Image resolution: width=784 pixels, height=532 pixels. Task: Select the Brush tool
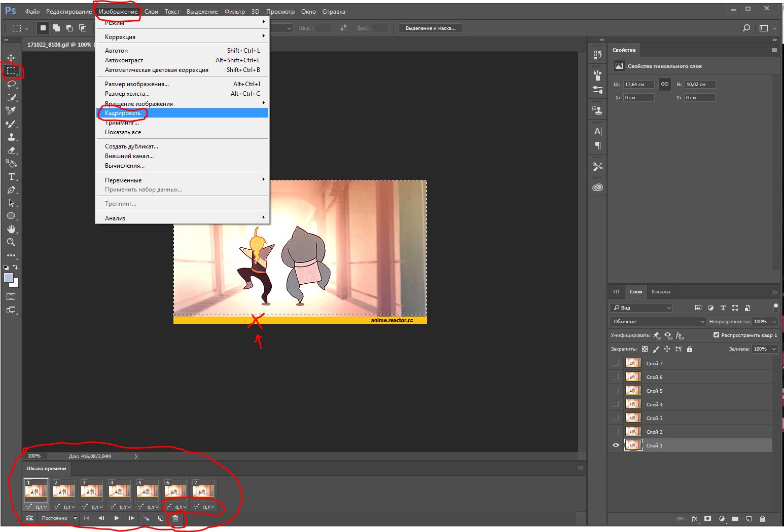[x=11, y=124]
